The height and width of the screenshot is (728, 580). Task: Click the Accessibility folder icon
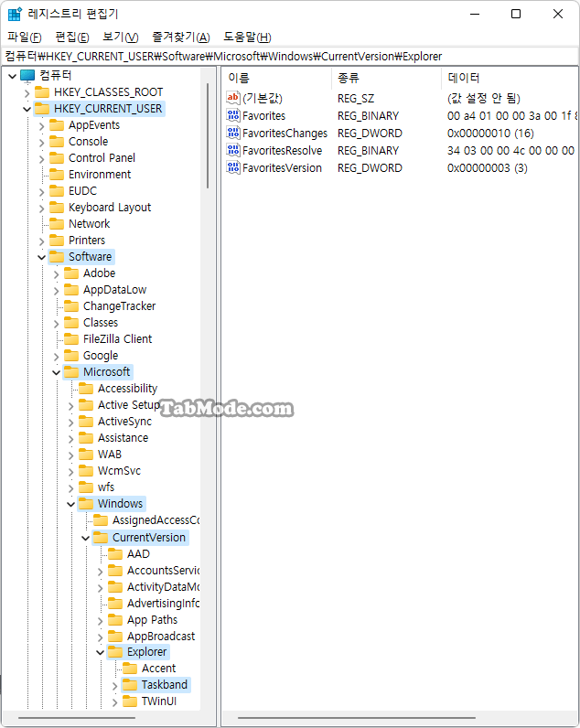point(86,388)
